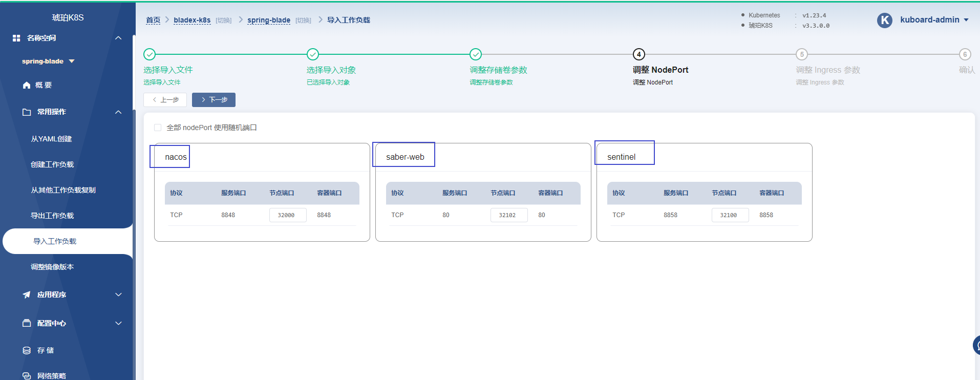Click sentinel service port value 8858

[671, 215]
